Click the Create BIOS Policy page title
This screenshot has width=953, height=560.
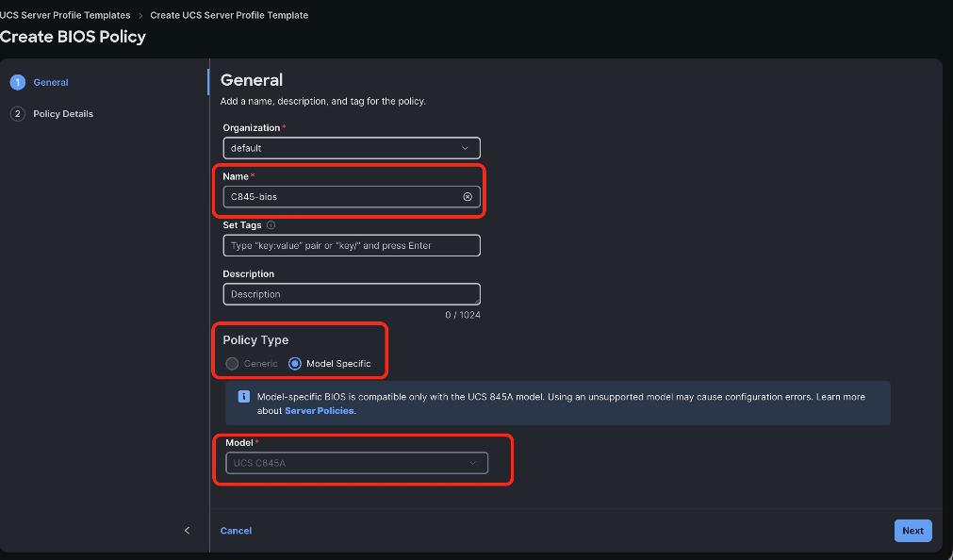(73, 37)
